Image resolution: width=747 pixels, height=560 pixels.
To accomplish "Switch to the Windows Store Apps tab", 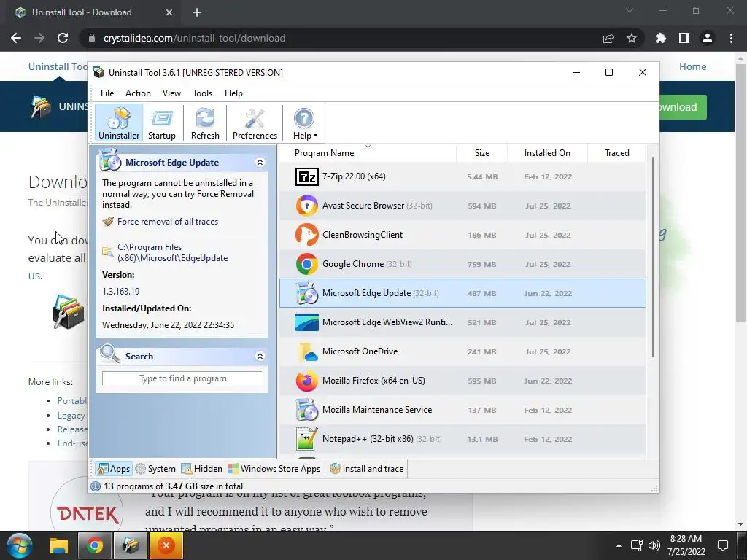I will (274, 469).
